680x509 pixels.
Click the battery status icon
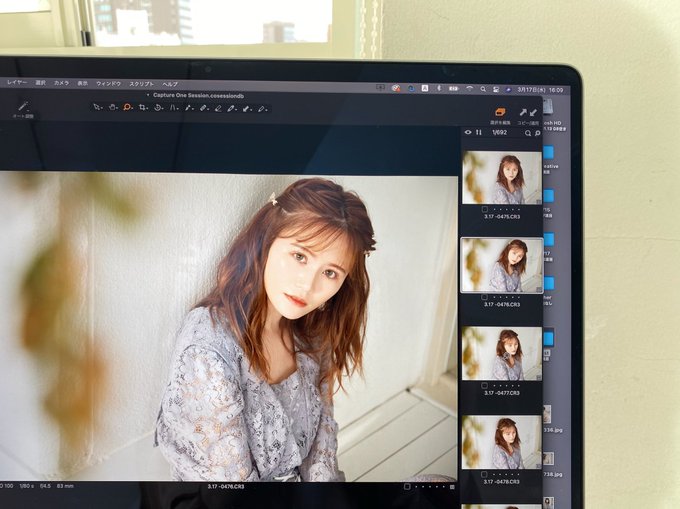(x=454, y=88)
